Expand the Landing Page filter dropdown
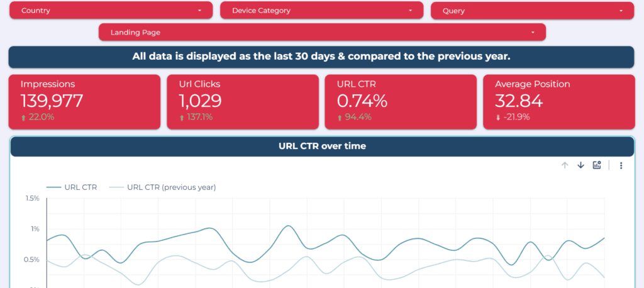The height and width of the screenshot is (288, 644). tap(322, 32)
